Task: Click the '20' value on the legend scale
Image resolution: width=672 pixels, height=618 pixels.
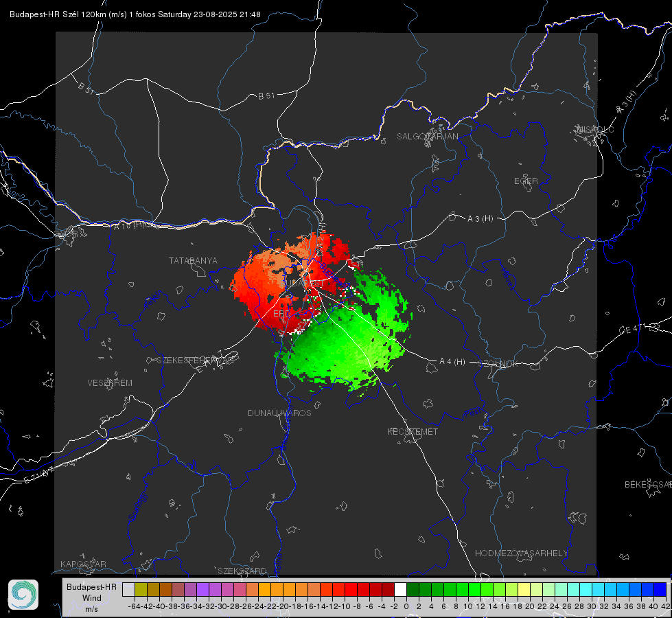Action: pyautogui.click(x=530, y=606)
